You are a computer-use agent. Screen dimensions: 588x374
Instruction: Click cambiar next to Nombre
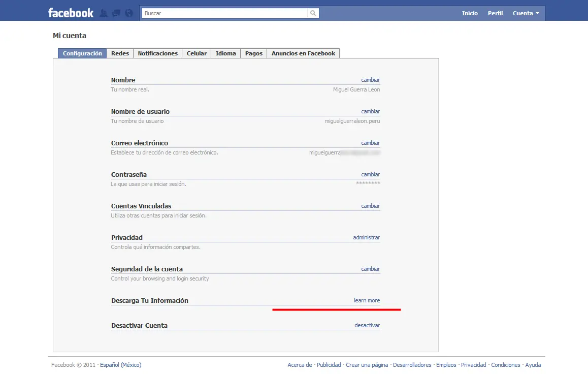(x=371, y=80)
